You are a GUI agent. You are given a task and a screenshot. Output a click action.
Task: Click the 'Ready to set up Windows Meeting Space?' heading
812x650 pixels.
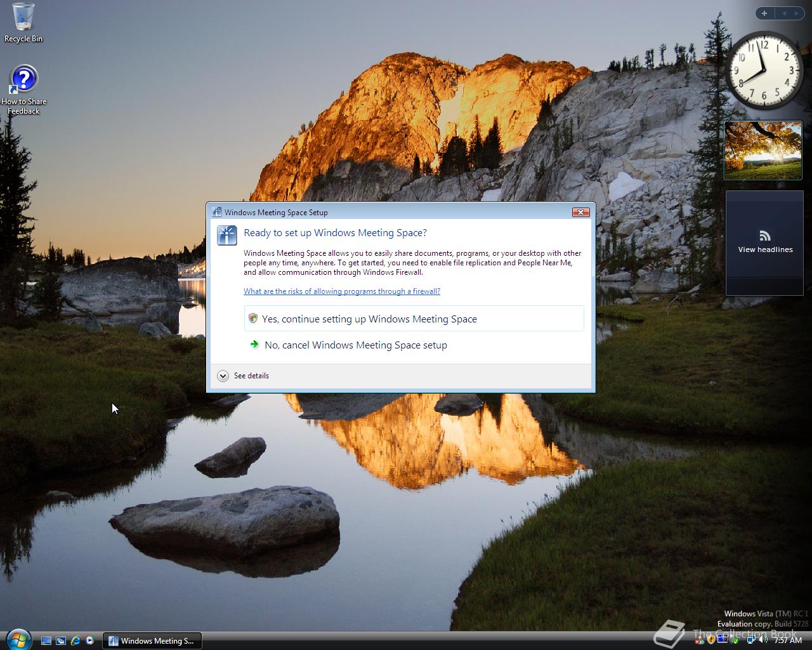click(x=335, y=233)
